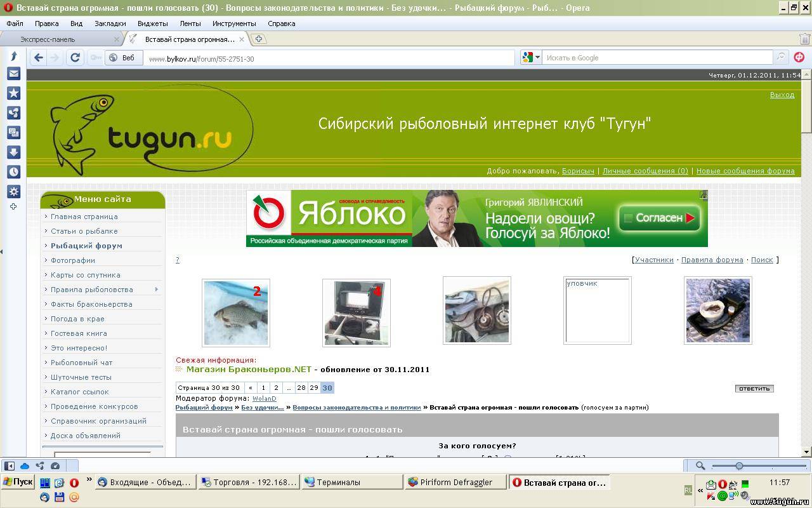Close the Вставай страна огромная tab
Screen dimensions: 812x508
point(242,39)
